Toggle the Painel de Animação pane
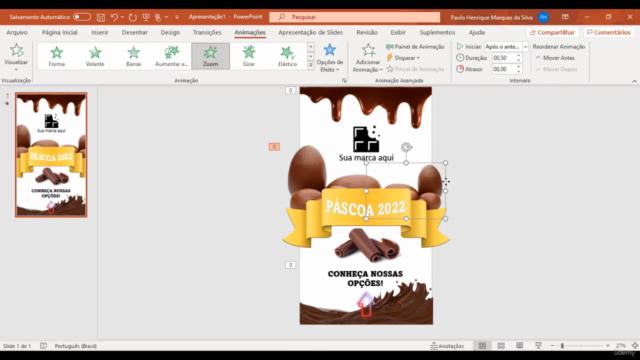This screenshot has width=640, height=360. [415, 47]
